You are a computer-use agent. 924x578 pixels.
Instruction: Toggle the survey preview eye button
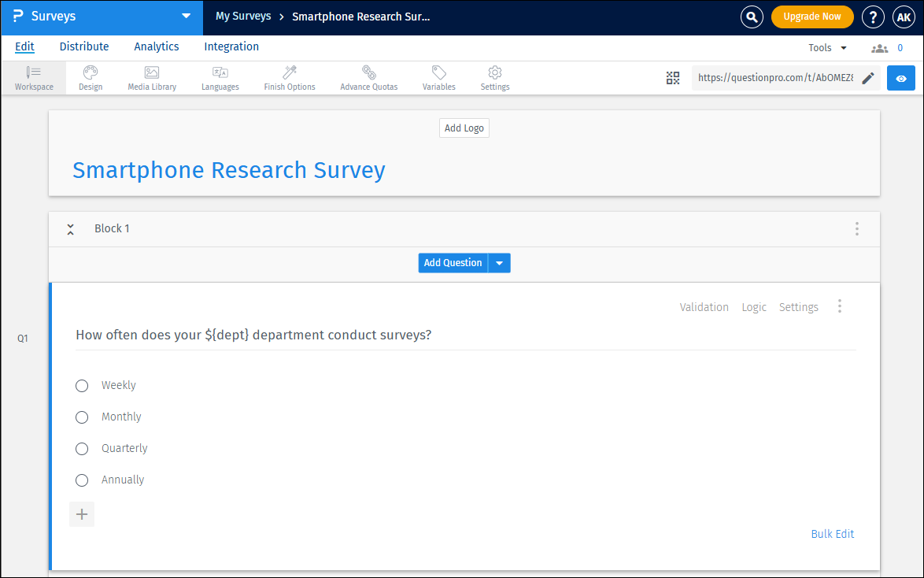click(900, 78)
